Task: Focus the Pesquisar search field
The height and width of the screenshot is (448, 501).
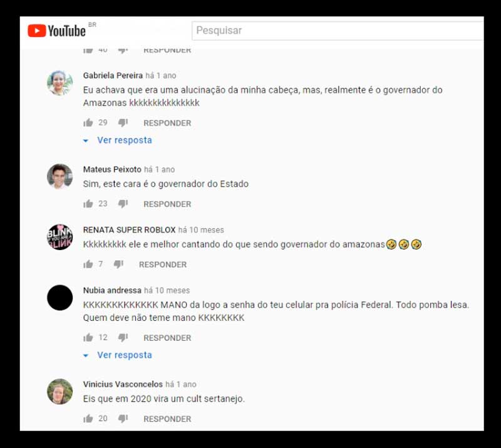Action: (338, 31)
